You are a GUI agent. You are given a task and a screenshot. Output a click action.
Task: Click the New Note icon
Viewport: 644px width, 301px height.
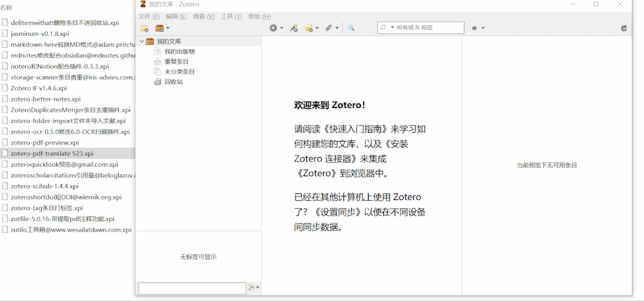coord(308,28)
